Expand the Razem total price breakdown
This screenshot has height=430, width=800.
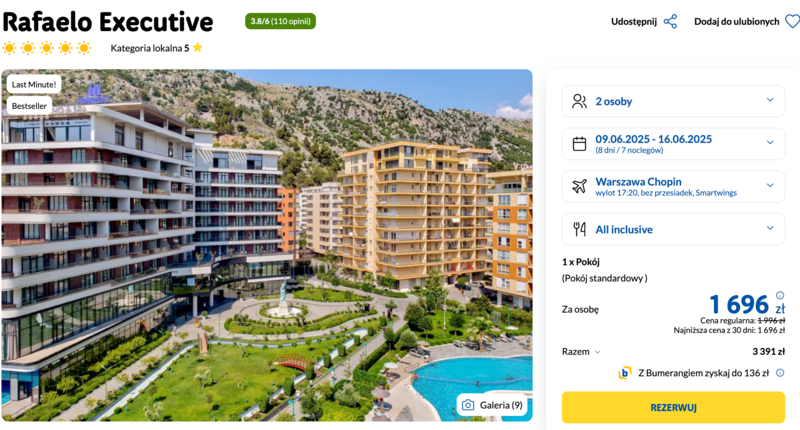pyautogui.click(x=581, y=351)
